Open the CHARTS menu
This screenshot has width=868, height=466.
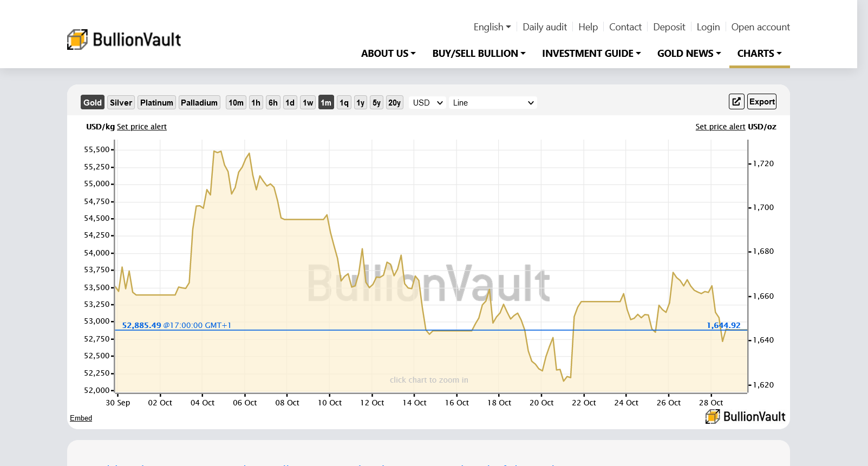759,54
